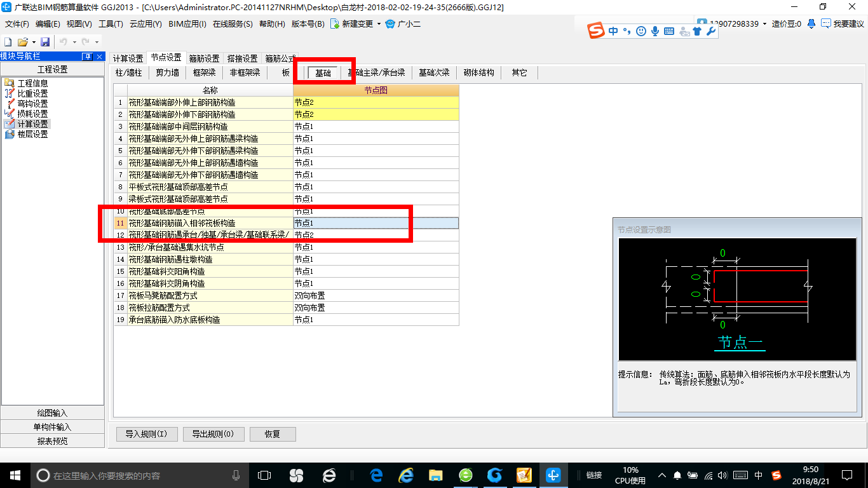The width and height of the screenshot is (868, 488).
Task: Click Sogou voice input microphone icon
Action: [x=655, y=30]
